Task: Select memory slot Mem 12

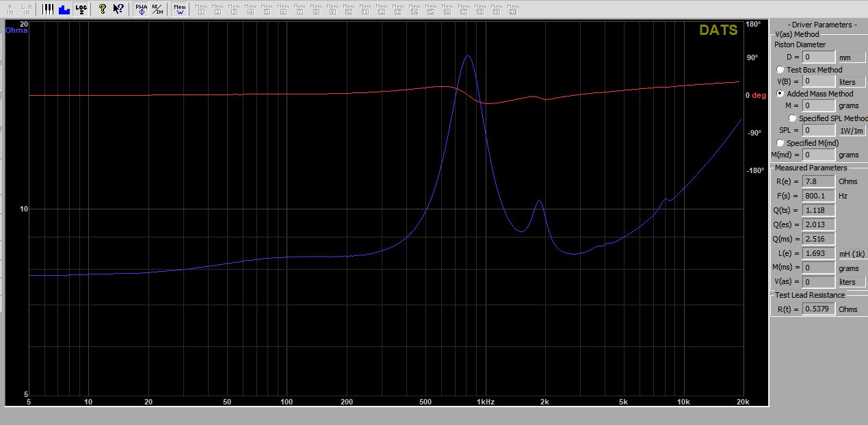Action: (382, 9)
